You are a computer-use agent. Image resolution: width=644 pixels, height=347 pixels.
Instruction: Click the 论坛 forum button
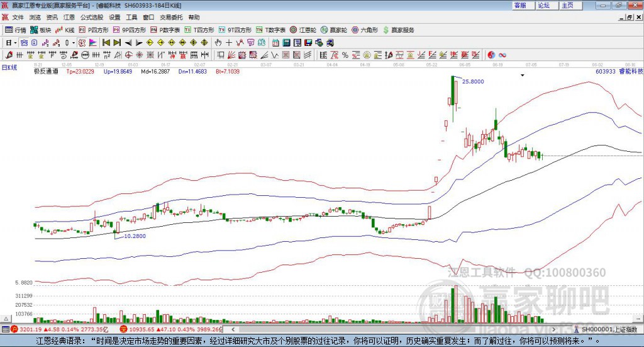(547, 5)
